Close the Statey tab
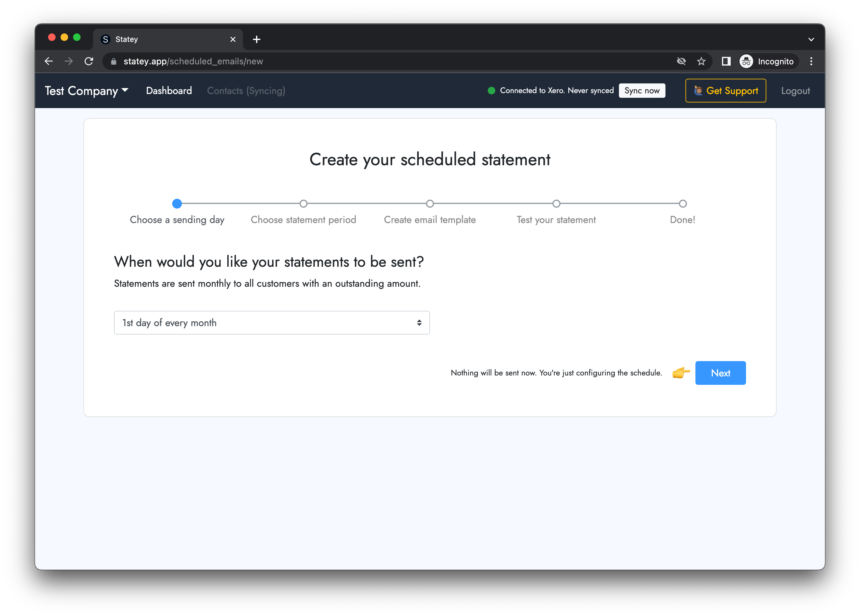This screenshot has width=860, height=616. point(233,39)
